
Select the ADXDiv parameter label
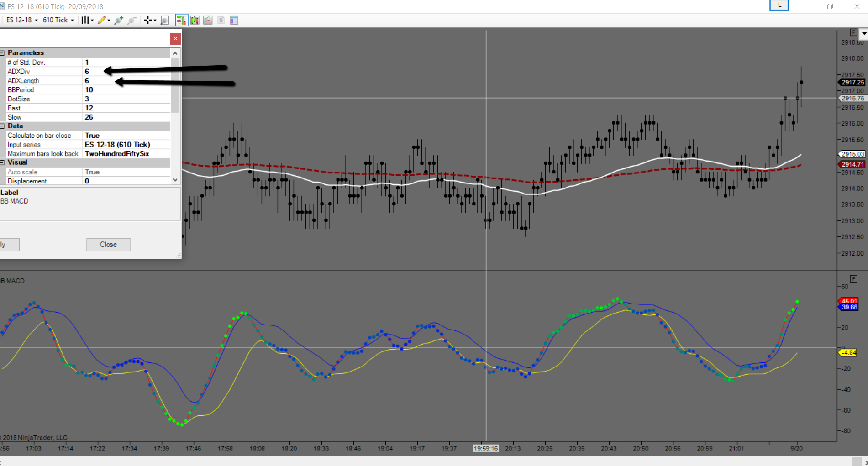19,71
